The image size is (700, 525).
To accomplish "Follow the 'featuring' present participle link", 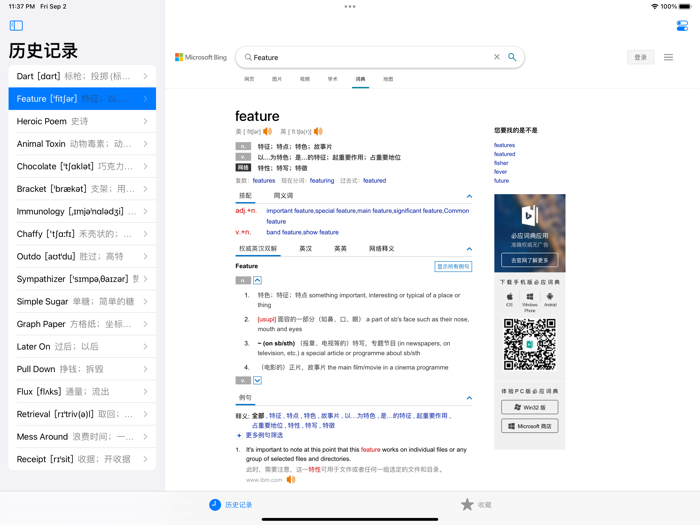I will [322, 180].
